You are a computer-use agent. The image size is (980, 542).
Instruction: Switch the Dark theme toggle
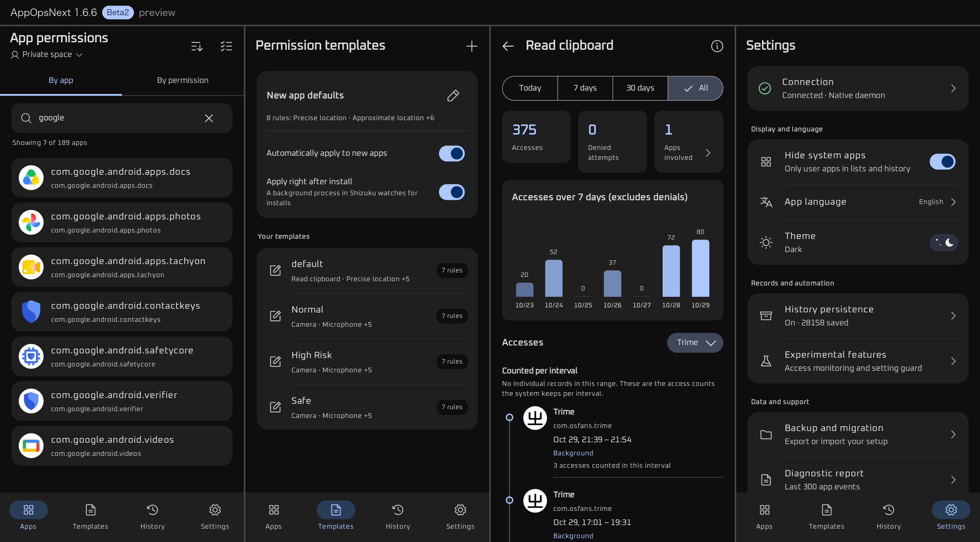click(944, 242)
